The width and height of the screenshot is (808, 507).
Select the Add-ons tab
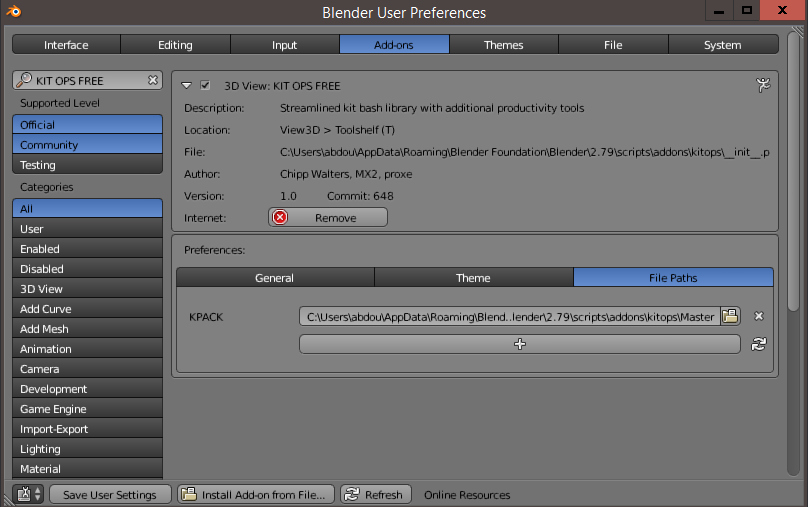click(394, 45)
